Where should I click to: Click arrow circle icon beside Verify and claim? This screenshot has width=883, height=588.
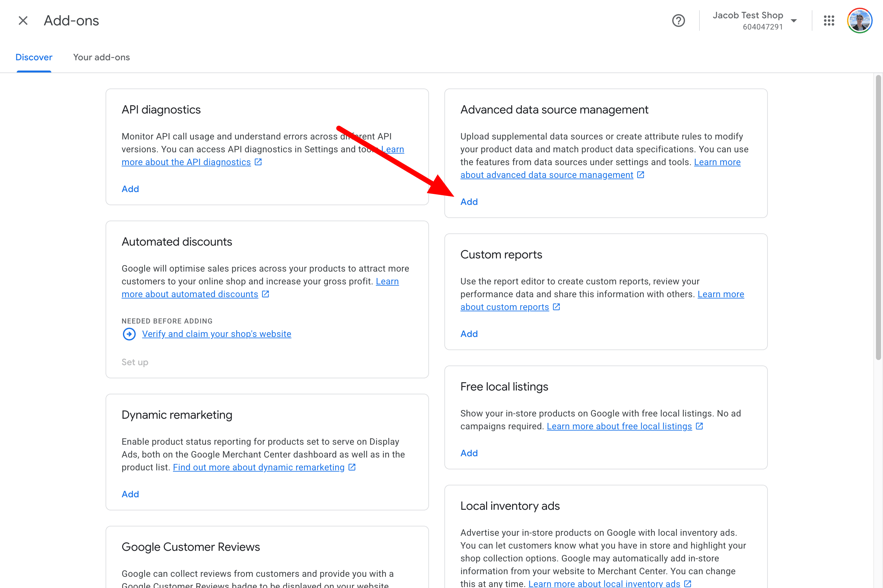tap(129, 334)
